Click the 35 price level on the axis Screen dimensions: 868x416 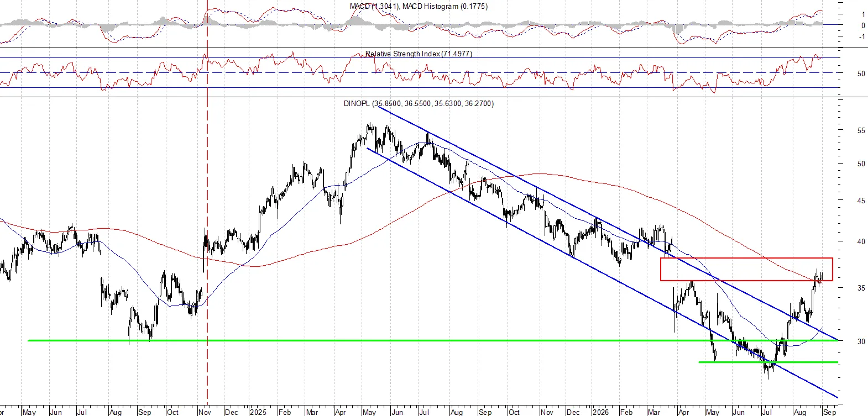(861, 288)
